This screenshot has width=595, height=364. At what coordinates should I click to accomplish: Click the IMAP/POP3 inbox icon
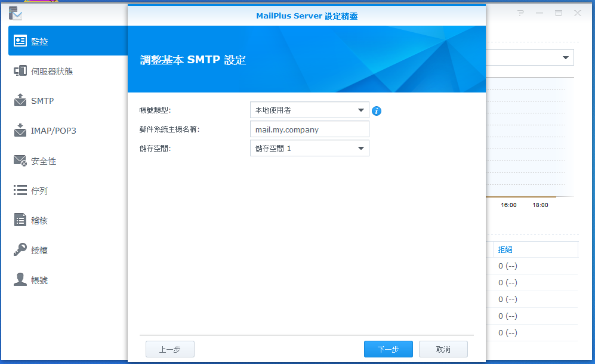[20, 130]
